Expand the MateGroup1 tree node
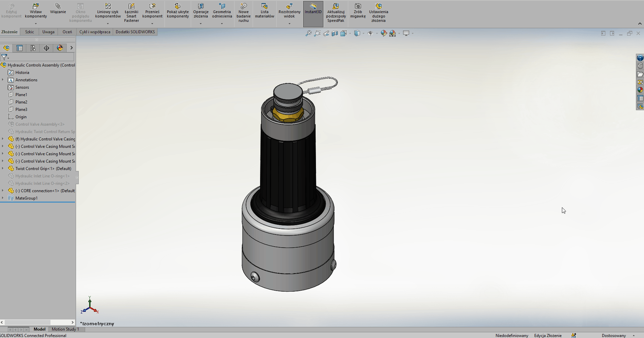 pos(3,198)
